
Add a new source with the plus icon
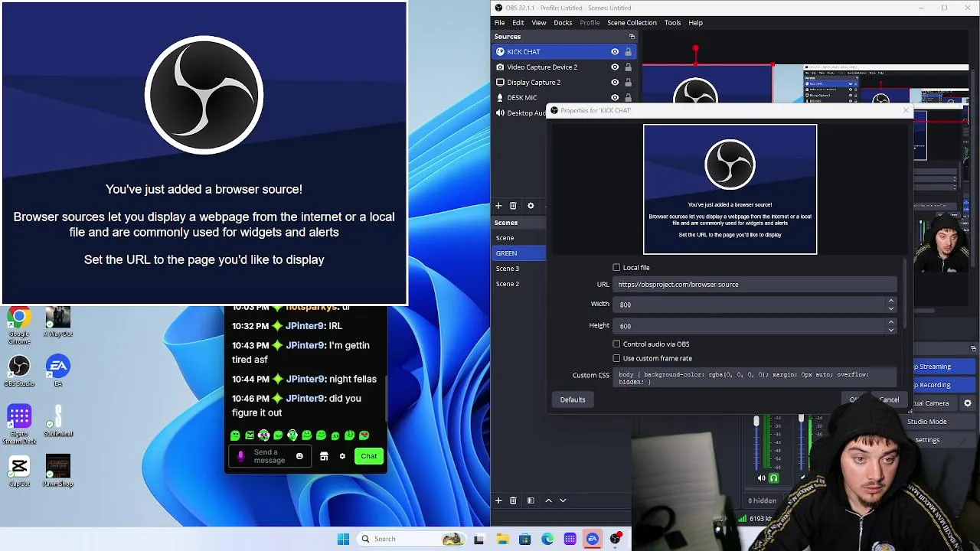coord(498,206)
